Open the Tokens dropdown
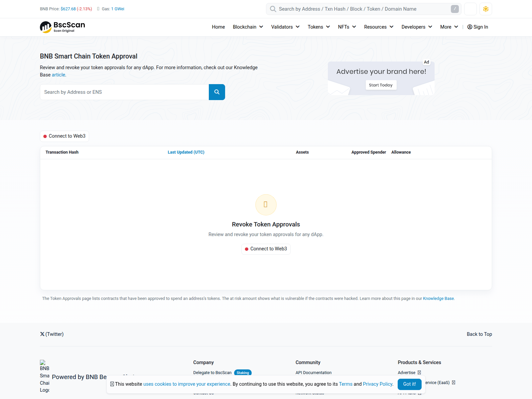The width and height of the screenshot is (532, 399). [x=319, y=27]
